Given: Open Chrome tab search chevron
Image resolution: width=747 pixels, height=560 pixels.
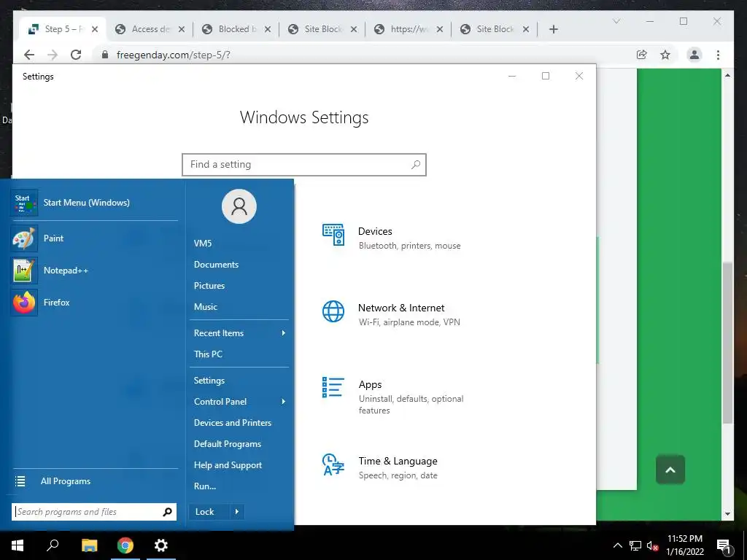Looking at the screenshot, I should pos(616,21).
